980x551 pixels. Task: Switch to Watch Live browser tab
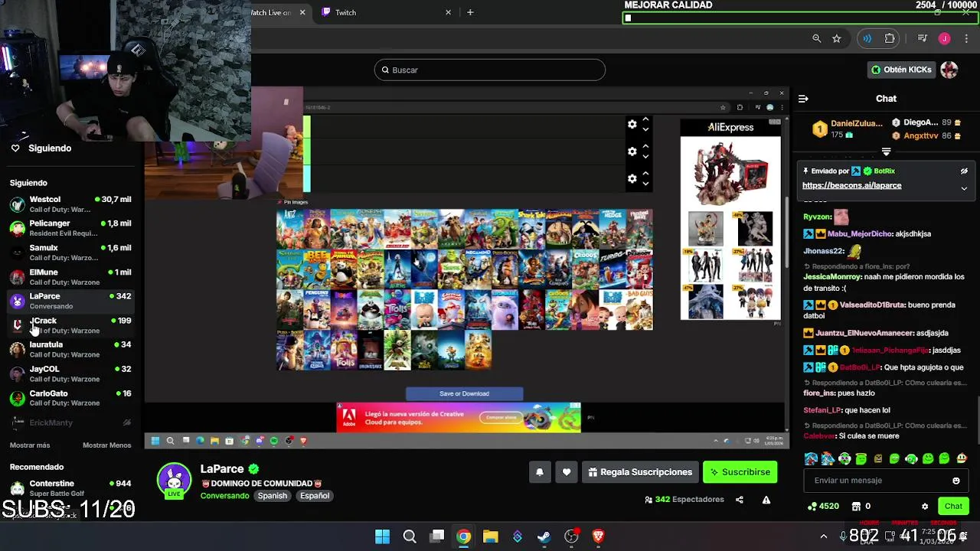point(279,12)
